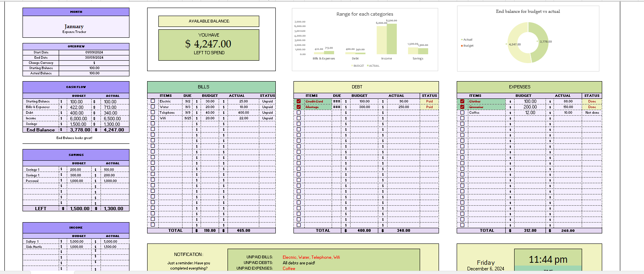The height and width of the screenshot is (274, 644).
Task: Select Debt total budget 400.00
Action: (364, 231)
